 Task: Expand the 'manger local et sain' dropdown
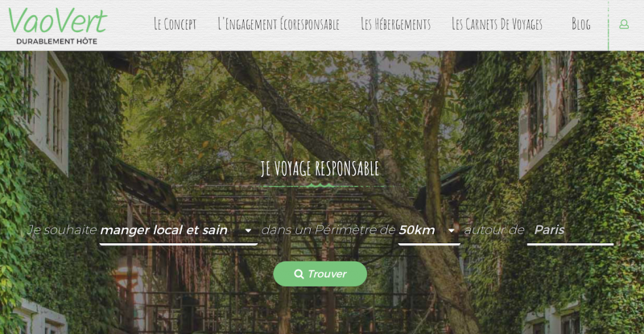point(178,231)
